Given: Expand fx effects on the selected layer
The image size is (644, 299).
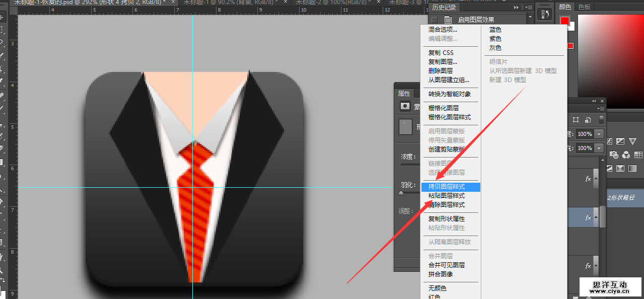Looking at the screenshot, I should [596, 217].
